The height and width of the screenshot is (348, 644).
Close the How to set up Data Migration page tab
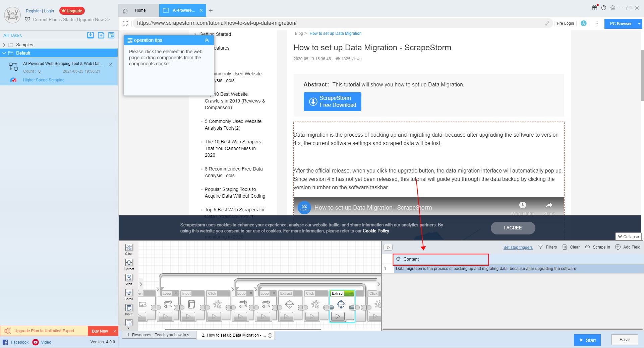coord(270,335)
